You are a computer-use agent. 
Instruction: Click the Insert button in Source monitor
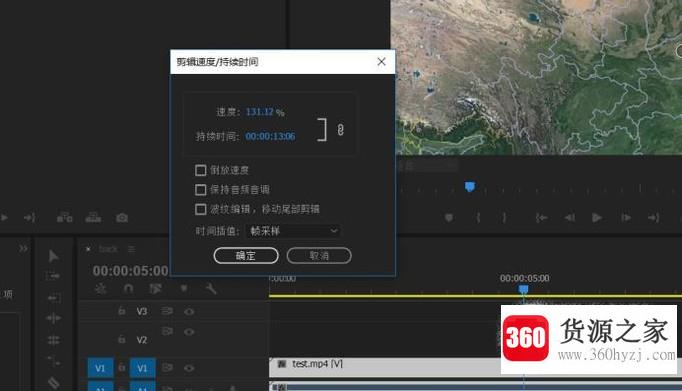(x=64, y=217)
